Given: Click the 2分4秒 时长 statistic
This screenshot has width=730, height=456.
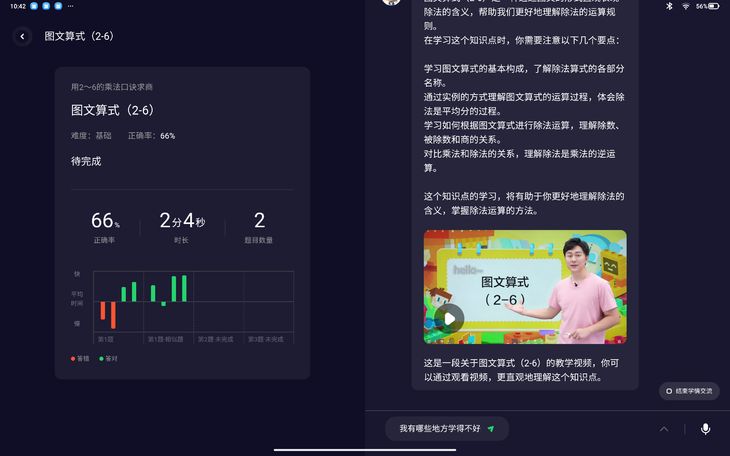Looking at the screenshot, I should click(181, 226).
